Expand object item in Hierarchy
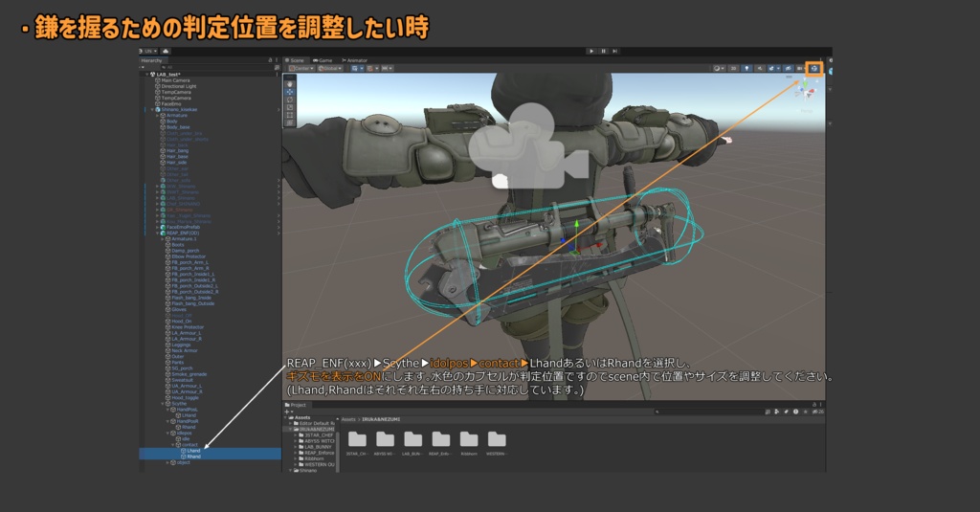 pyautogui.click(x=167, y=462)
